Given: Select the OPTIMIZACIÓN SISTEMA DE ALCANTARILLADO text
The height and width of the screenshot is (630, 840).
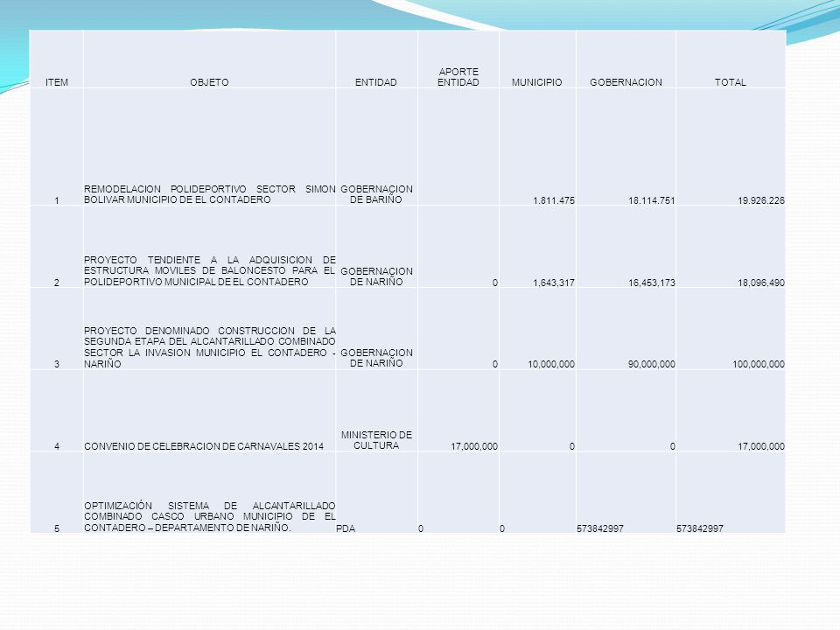Looking at the screenshot, I should click(x=209, y=517).
